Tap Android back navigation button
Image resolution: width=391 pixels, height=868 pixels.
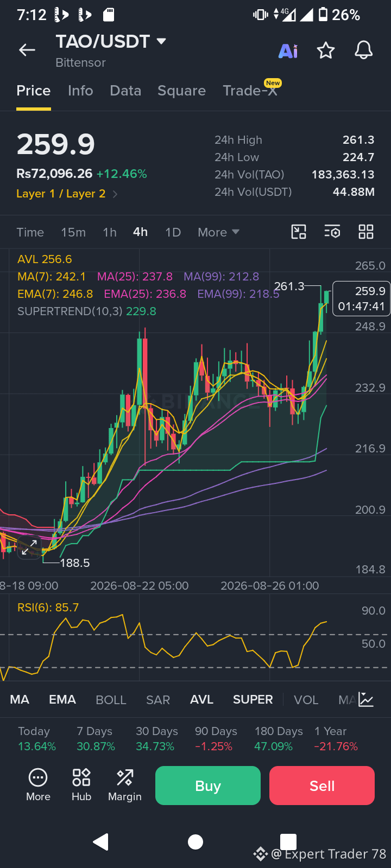[x=101, y=842]
